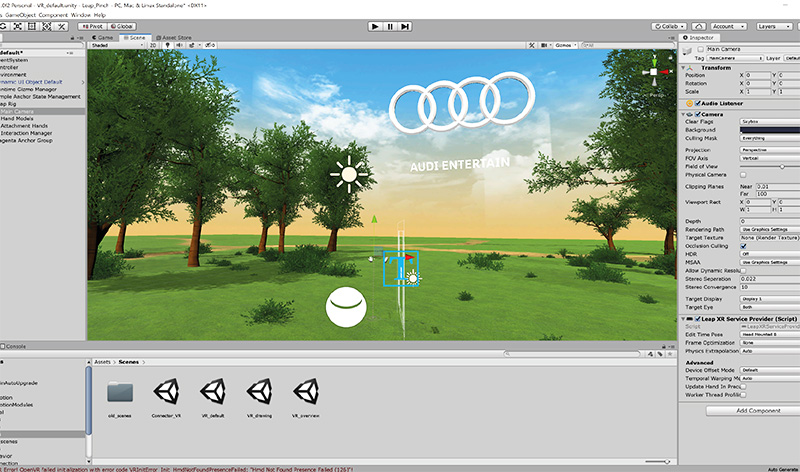Open the Layers dropdown
Image resolution: width=800 pixels, height=472 pixels.
pos(774,26)
